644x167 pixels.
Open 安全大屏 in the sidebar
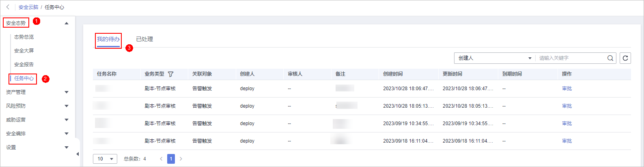tap(24, 51)
